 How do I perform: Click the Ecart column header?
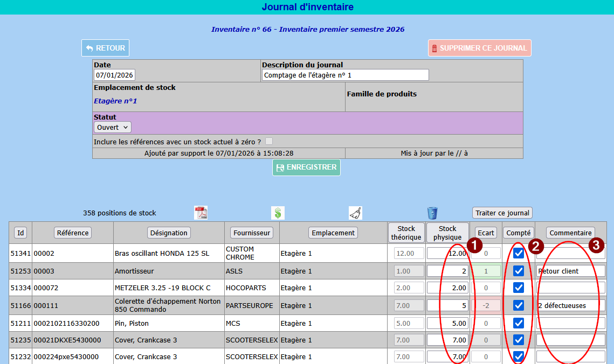pyautogui.click(x=486, y=233)
